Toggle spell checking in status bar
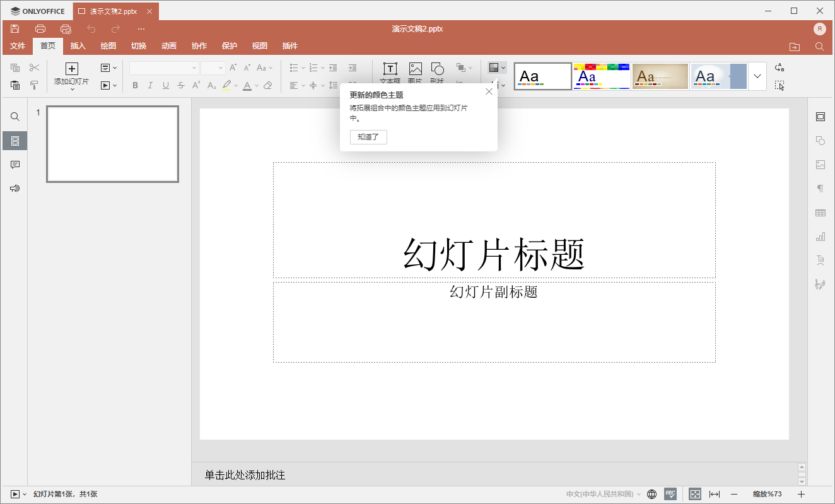 pyautogui.click(x=670, y=495)
